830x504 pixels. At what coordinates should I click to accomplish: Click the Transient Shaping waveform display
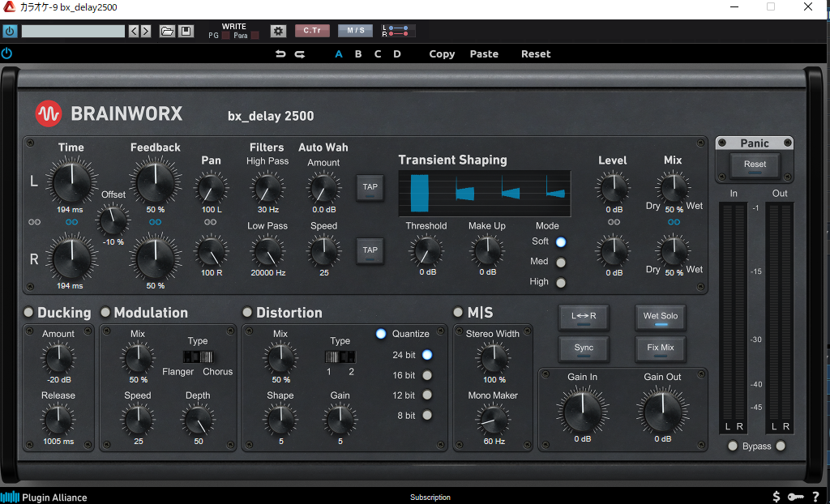click(x=485, y=193)
